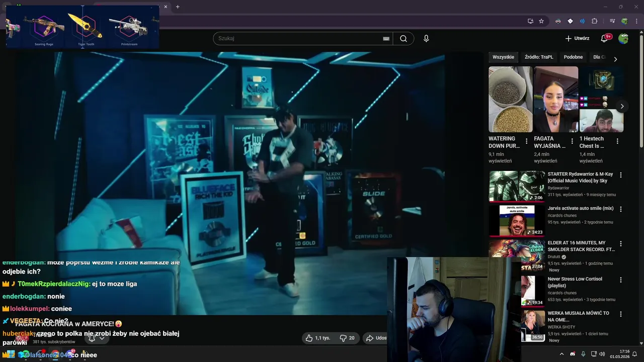Show hidden system tray icons chevron
Viewport: 644px width, 362px height.
click(x=562, y=354)
